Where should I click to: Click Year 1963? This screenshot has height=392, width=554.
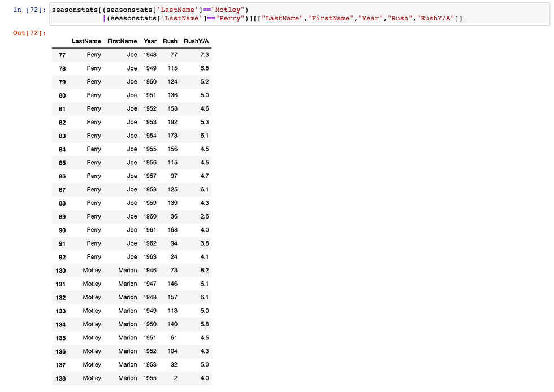tap(150, 257)
